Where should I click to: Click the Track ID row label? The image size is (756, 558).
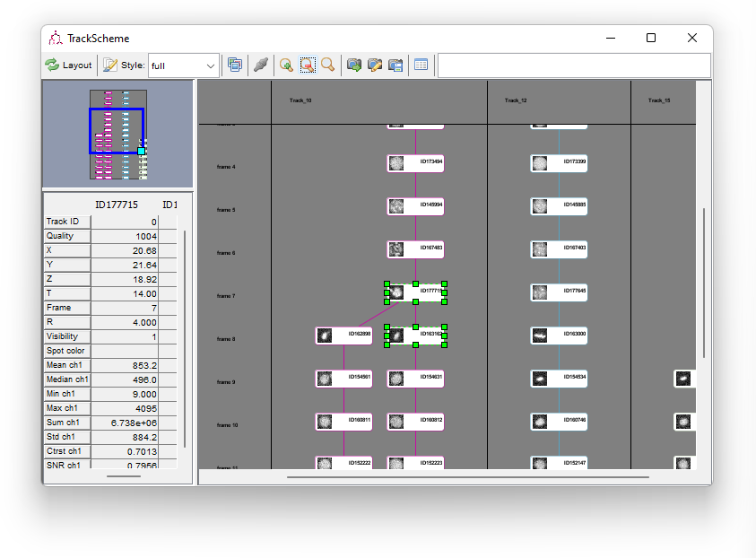pos(67,222)
